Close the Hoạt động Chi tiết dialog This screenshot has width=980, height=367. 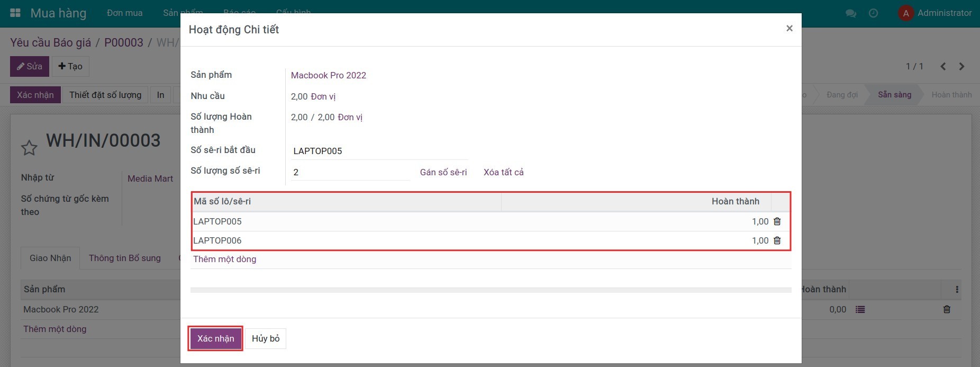pyautogui.click(x=789, y=29)
